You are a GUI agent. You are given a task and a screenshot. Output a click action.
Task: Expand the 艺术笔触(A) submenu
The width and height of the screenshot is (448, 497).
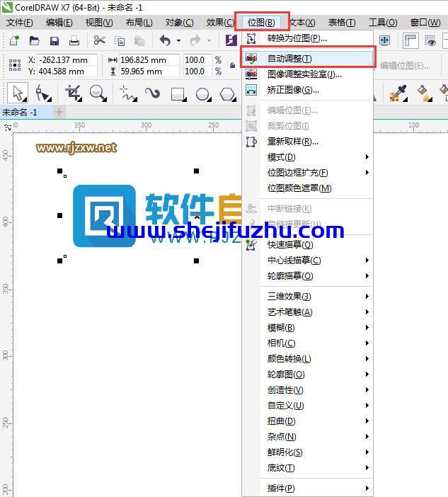(x=367, y=312)
